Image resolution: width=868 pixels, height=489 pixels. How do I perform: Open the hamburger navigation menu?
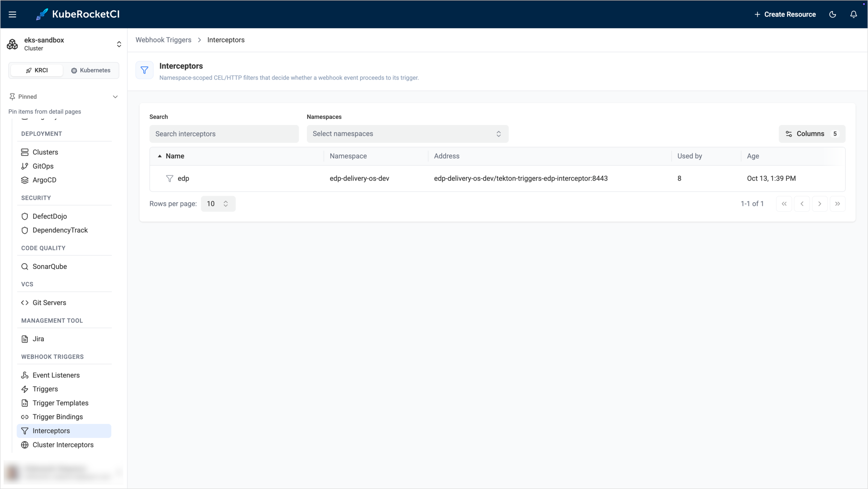click(x=12, y=14)
